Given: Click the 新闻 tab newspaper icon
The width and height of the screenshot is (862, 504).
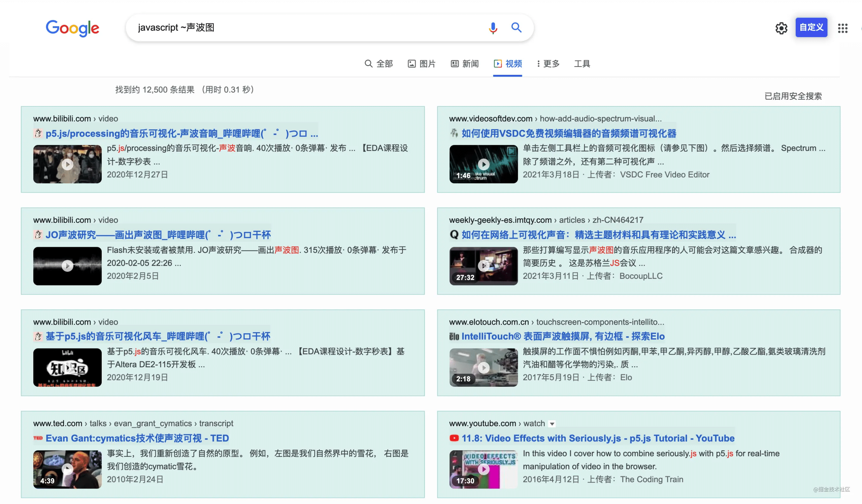Looking at the screenshot, I should [x=455, y=64].
